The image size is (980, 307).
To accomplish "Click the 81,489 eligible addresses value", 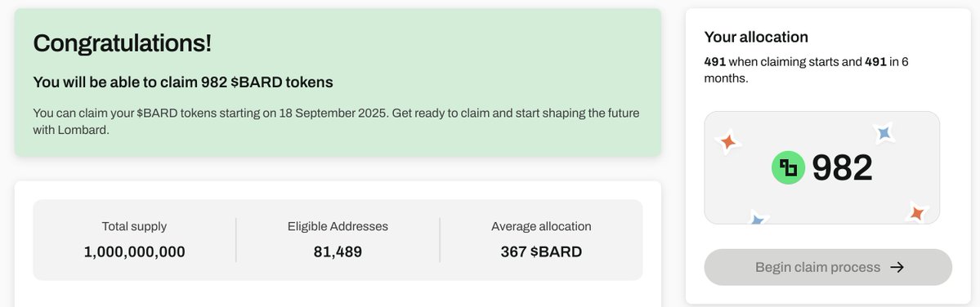I will (338, 252).
